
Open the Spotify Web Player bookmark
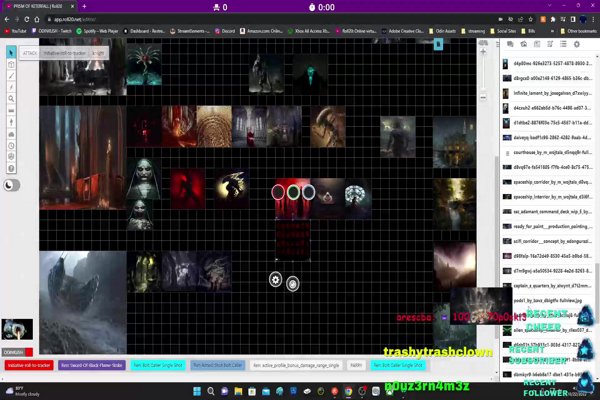pyautogui.click(x=97, y=31)
